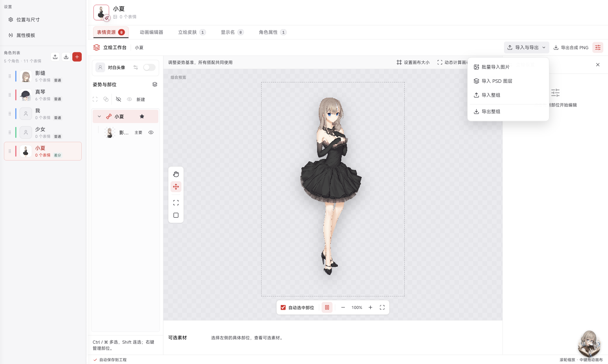Toggle the 对白头像 switch
The width and height of the screenshot is (608, 364).
point(149,67)
